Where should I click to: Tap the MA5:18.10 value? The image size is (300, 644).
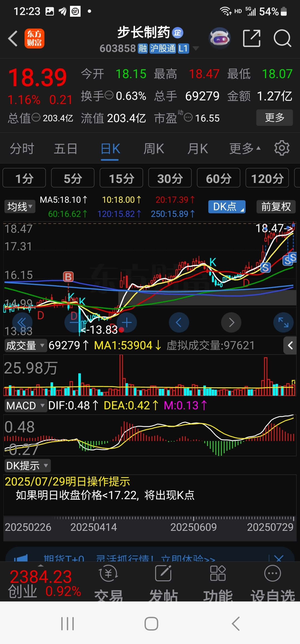64,200
